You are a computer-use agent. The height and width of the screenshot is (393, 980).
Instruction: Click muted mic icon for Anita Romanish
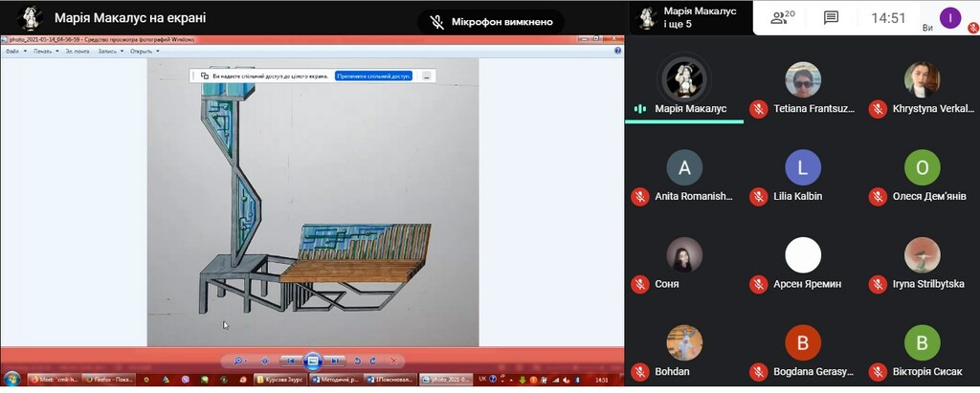[639, 196]
